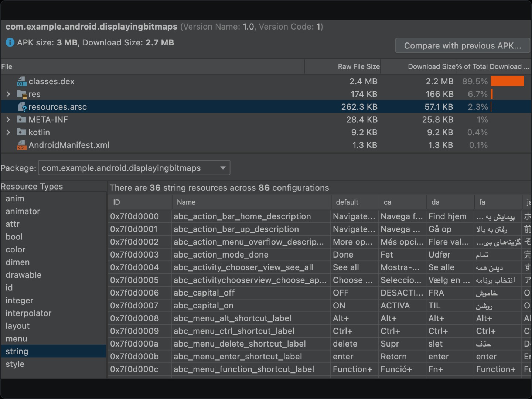Click the META-INF folder icon
532x399 pixels.
[21, 119]
